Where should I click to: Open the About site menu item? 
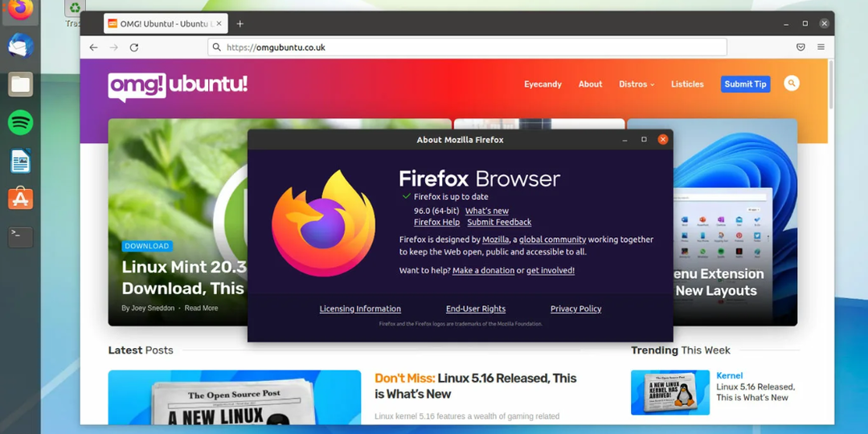[x=590, y=84]
